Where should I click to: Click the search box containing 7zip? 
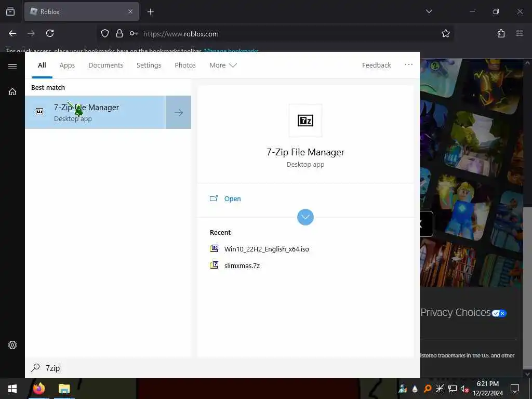[x=222, y=368]
